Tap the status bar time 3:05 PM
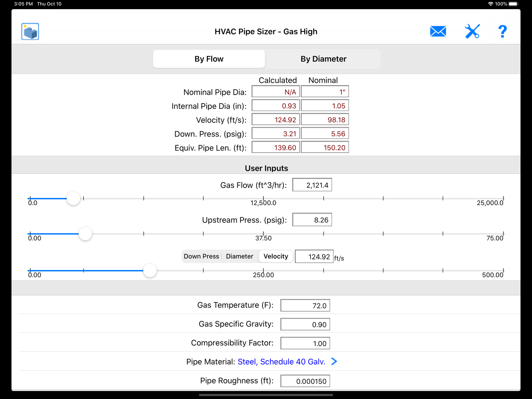 coord(23,4)
